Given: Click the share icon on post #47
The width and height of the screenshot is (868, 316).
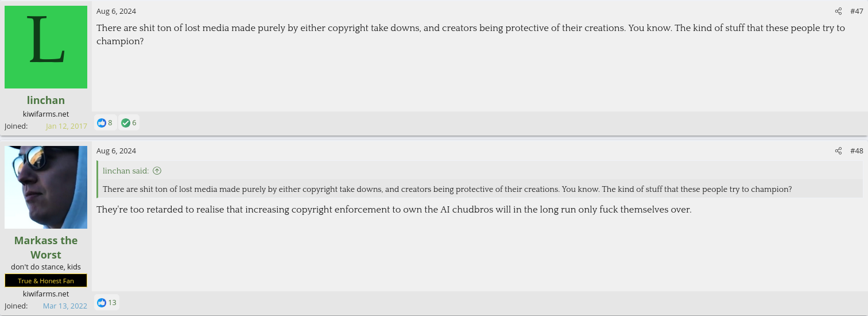Looking at the screenshot, I should point(838,11).
